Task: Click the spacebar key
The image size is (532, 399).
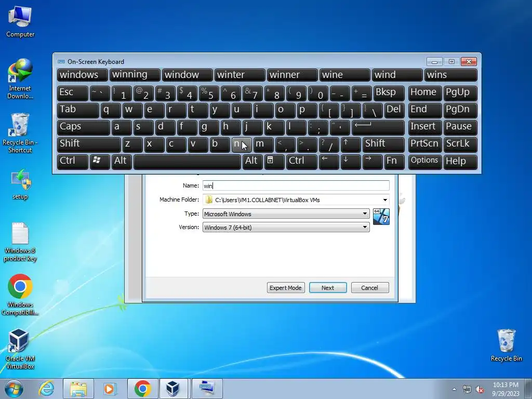Action: click(187, 162)
